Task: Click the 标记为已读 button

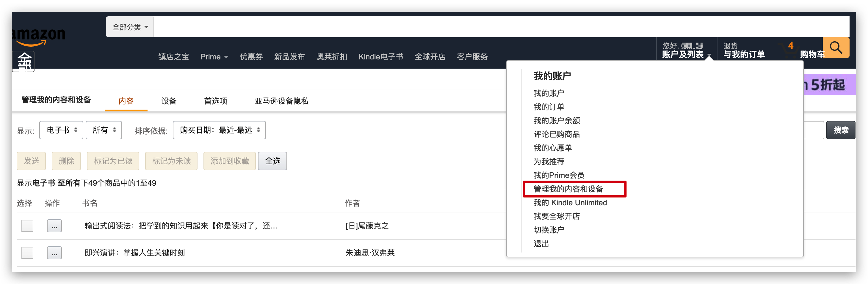Action: [x=113, y=161]
